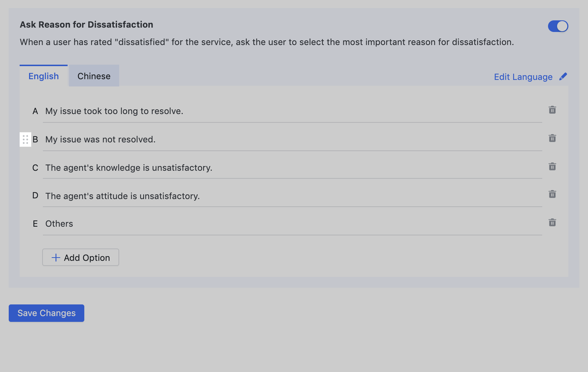Click the pencil icon next to Edit Language

pyautogui.click(x=563, y=76)
